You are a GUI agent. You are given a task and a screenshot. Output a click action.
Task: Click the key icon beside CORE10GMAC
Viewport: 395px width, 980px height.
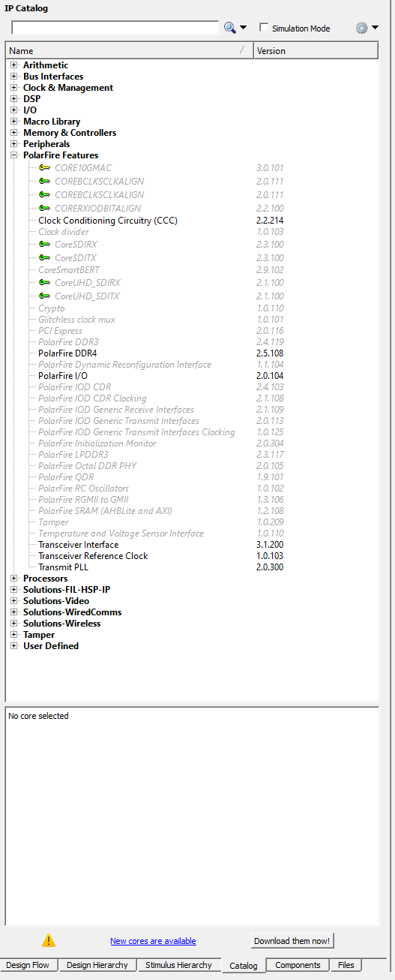point(45,168)
